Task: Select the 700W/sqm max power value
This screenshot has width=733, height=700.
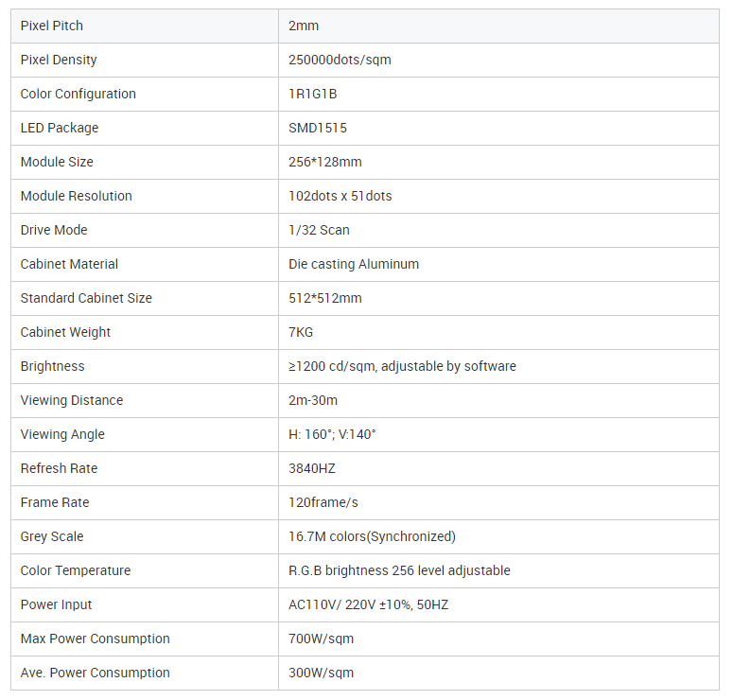Action: [321, 639]
